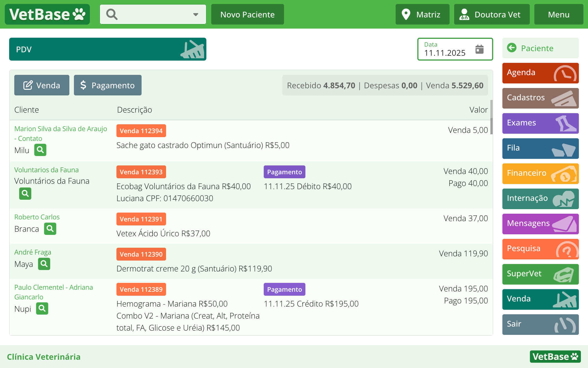Viewport: 588px width, 368px height.
Task: Go to Agenda in the sidebar
Action: pos(540,73)
